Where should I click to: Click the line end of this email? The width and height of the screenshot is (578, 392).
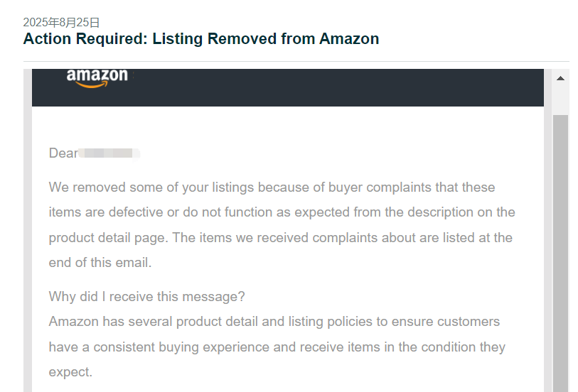point(100,263)
